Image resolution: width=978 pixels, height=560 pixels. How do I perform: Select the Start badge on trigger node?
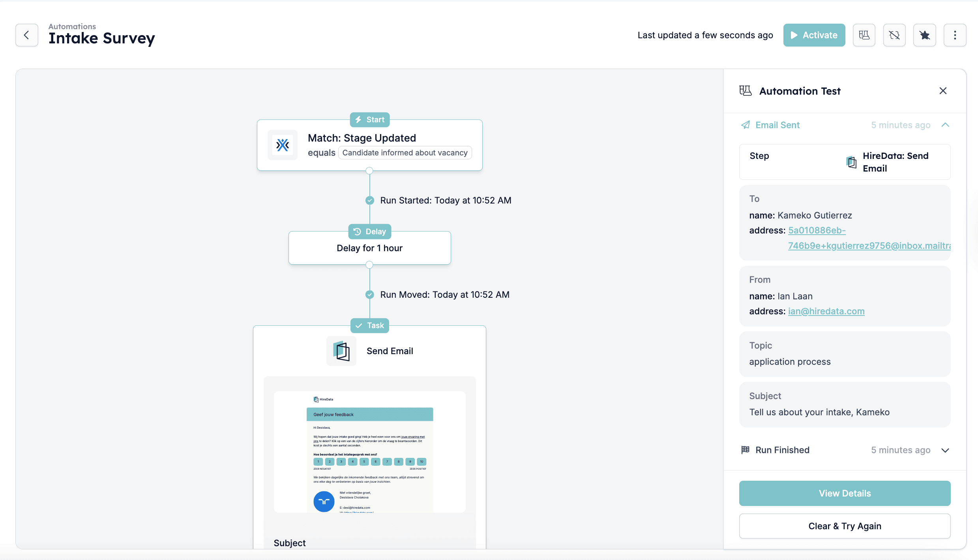[x=370, y=119]
